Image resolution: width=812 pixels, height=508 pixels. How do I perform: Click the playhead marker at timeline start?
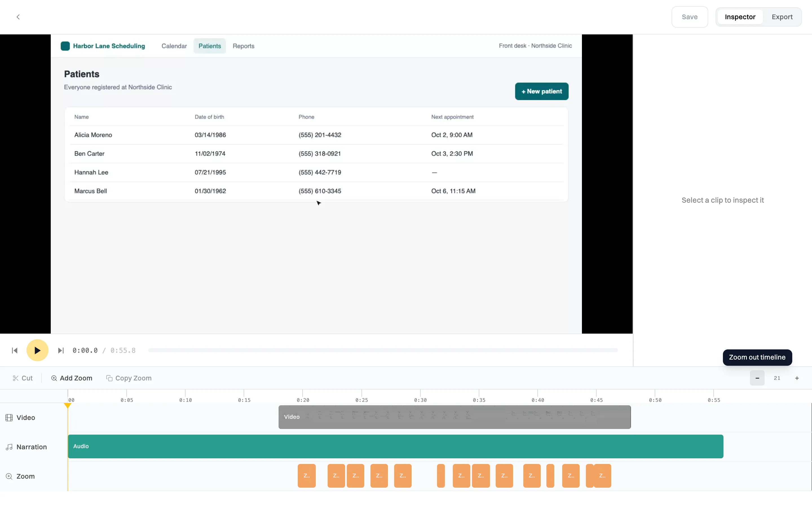click(68, 406)
